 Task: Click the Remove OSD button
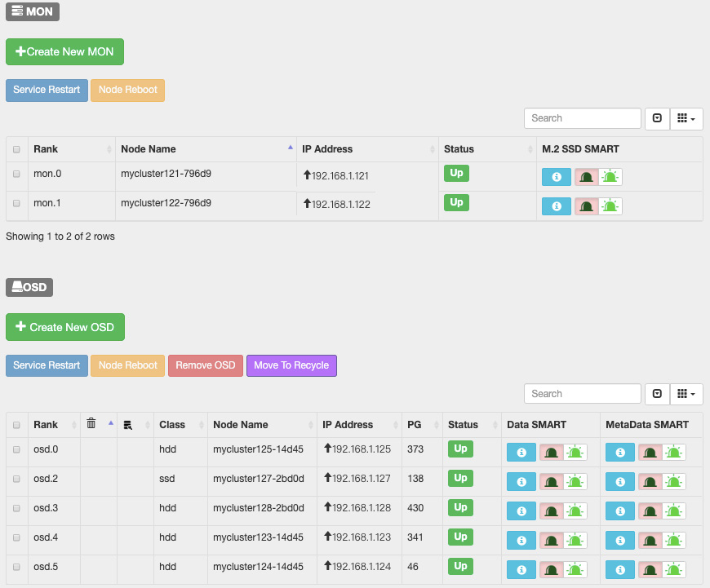coord(205,365)
